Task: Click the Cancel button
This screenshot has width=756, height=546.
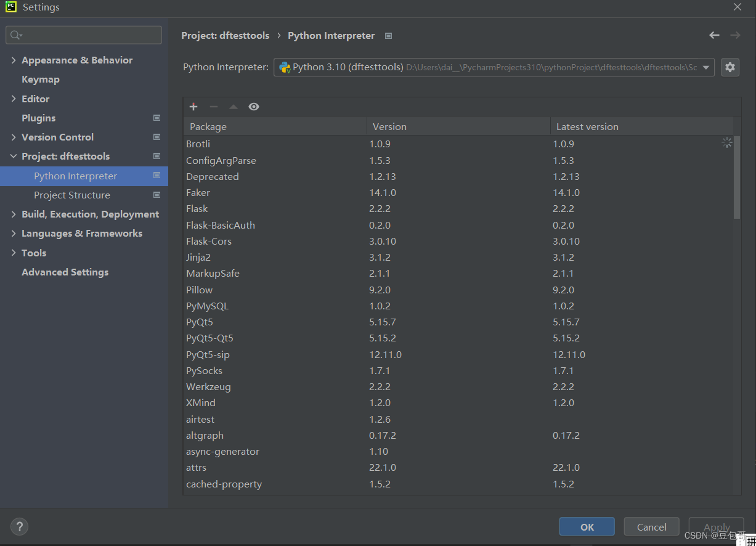Action: coord(652,527)
